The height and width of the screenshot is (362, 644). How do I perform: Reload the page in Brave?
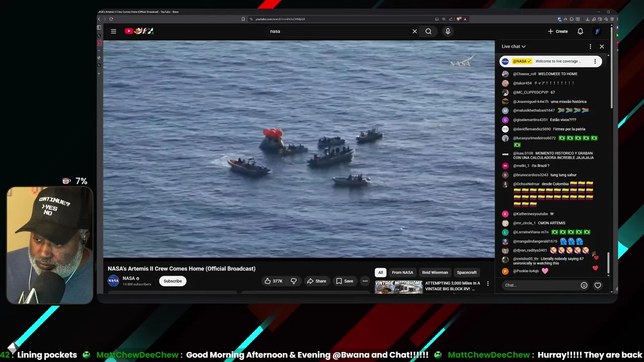pos(111,19)
